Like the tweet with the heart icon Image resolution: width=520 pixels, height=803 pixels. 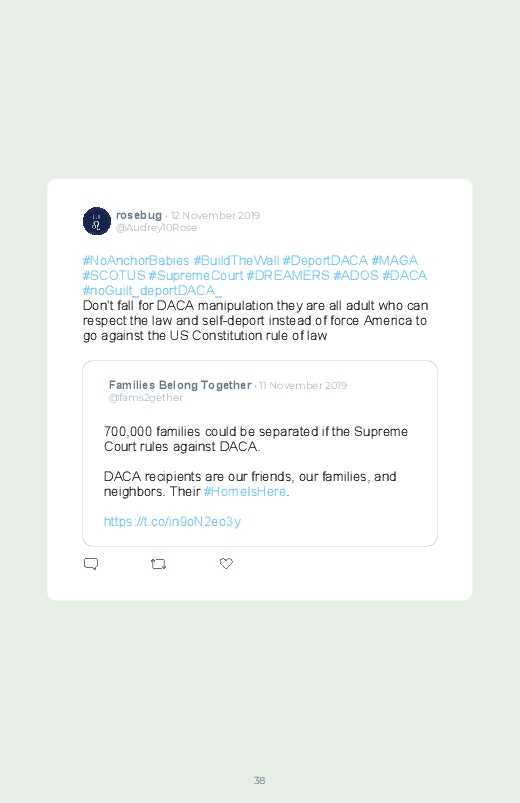[x=226, y=563]
